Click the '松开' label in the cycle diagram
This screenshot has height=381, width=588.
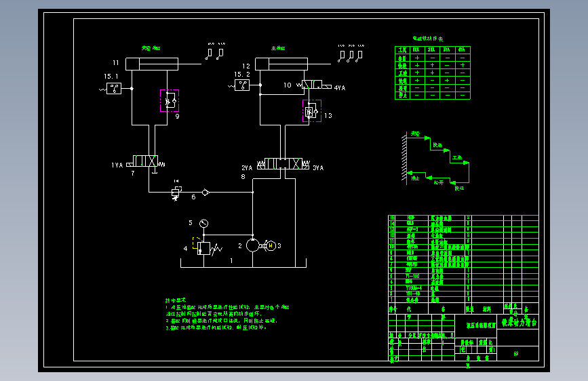[439, 182]
